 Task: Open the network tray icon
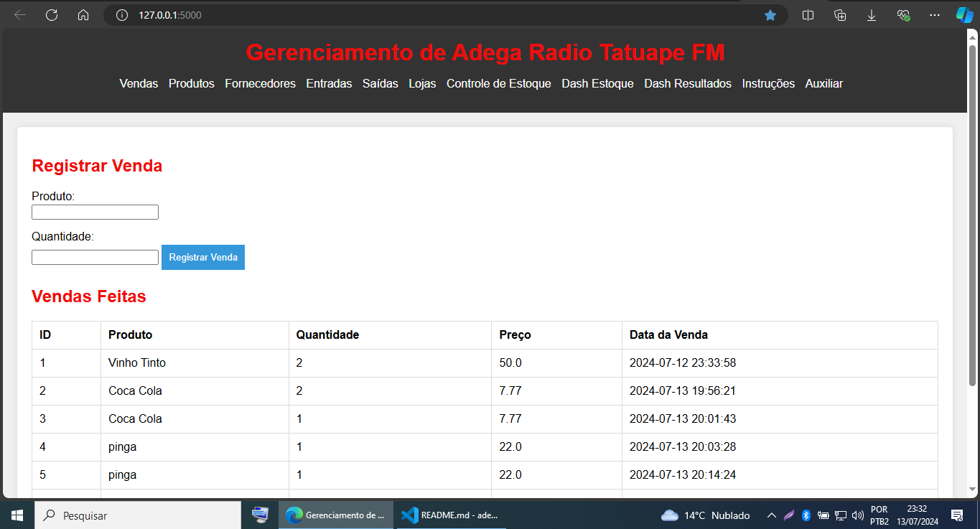841,515
